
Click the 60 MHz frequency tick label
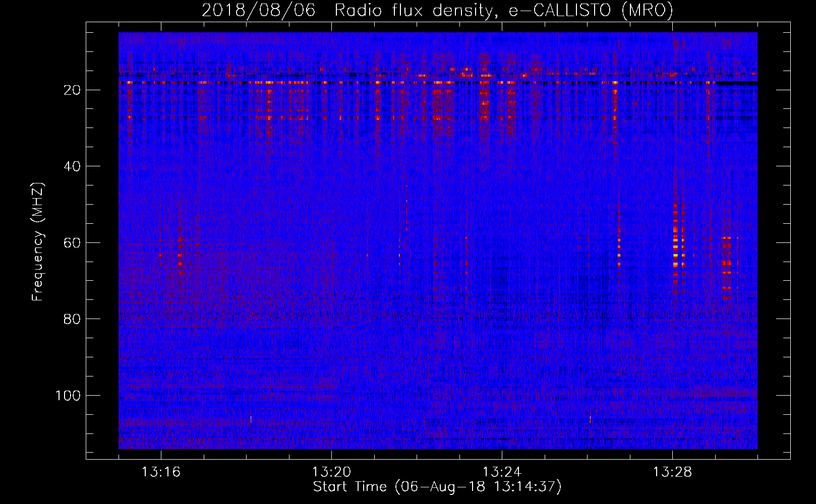pos(72,243)
